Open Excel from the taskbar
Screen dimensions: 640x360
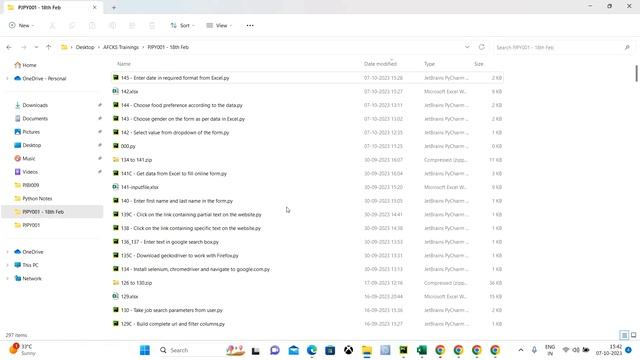point(422,350)
